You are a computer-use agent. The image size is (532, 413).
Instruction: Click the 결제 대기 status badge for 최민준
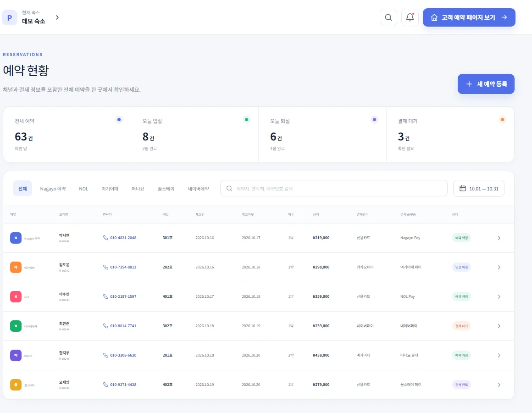pos(461,326)
